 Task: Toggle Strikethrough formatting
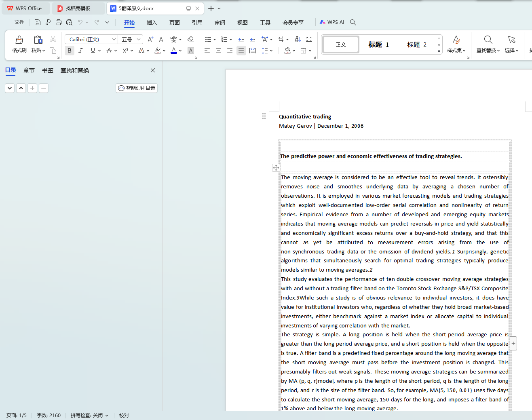pyautogui.click(x=109, y=51)
